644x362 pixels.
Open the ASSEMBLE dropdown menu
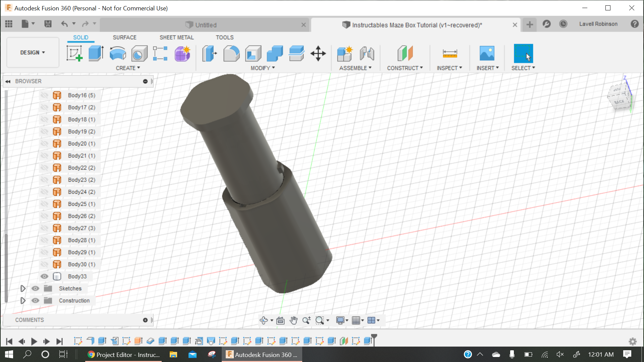pyautogui.click(x=355, y=68)
